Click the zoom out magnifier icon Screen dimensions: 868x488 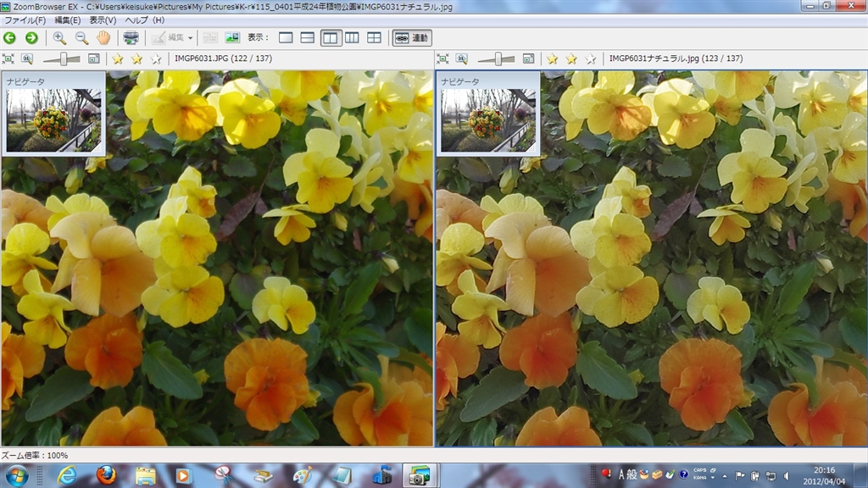coord(81,37)
